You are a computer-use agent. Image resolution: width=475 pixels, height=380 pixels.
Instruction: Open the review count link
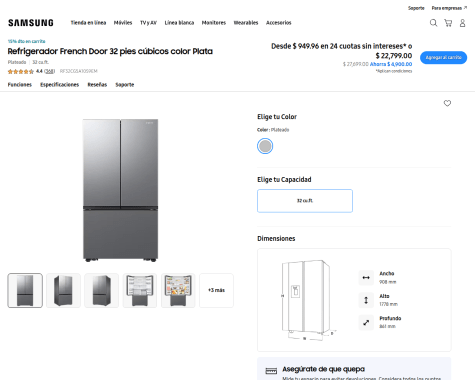pos(49,71)
